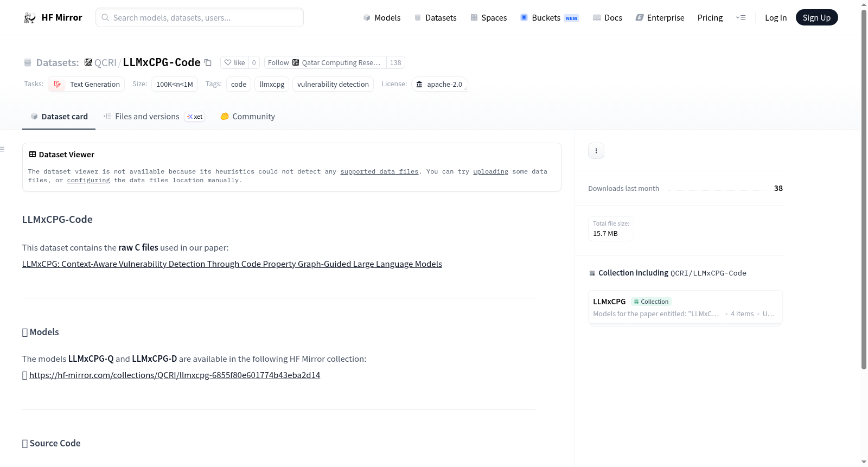
Task: Open the LLMxCPG paper title link
Action: pyautogui.click(x=232, y=264)
